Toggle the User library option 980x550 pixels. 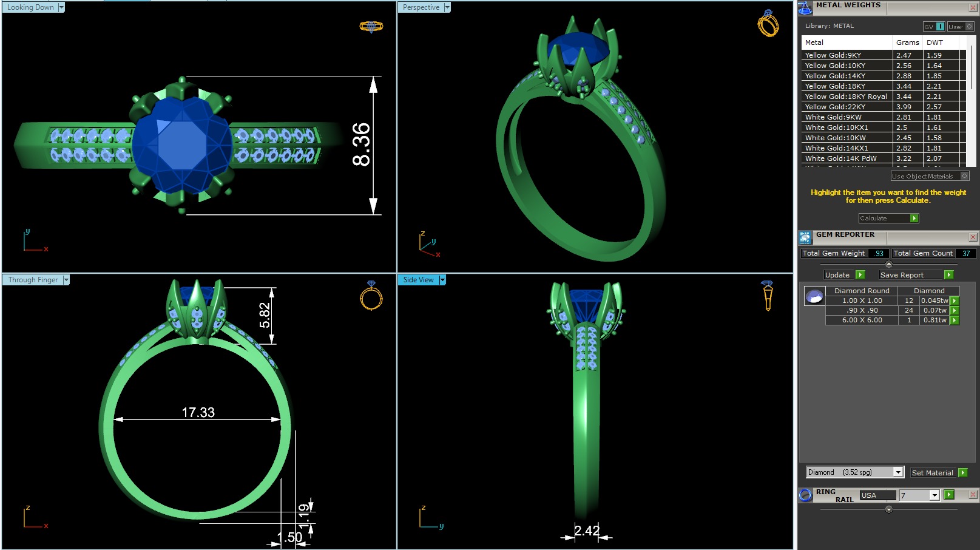pos(961,27)
